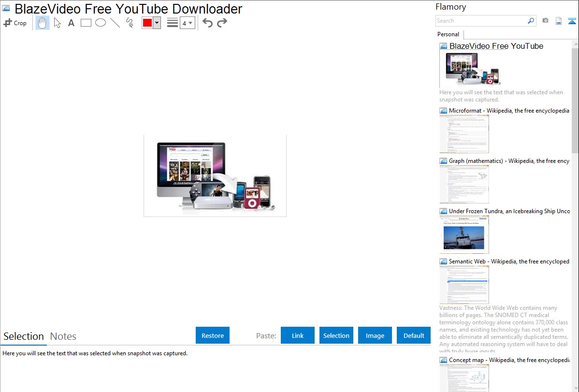Click the Flamory search magnifier icon
579x392 pixels.
(531, 21)
